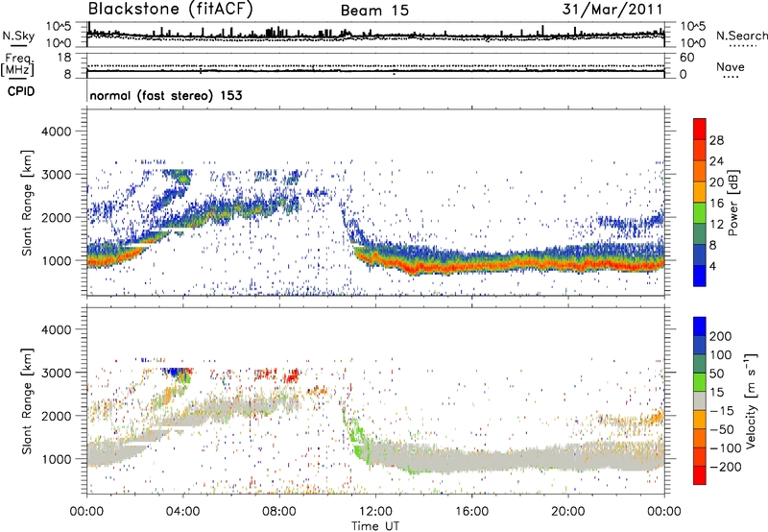The image size is (768, 532).
Task: Click the "18" tick of the frequency axis
Action: point(64,58)
